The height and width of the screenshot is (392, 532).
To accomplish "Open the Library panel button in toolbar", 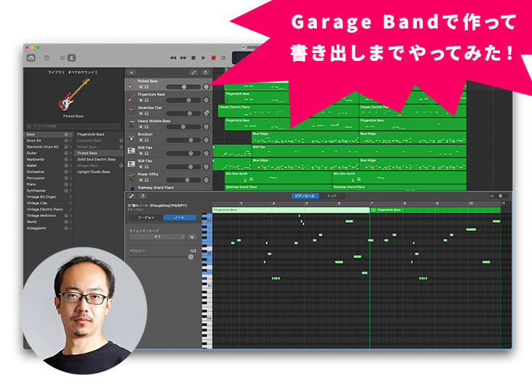I will pyautogui.click(x=31, y=58).
